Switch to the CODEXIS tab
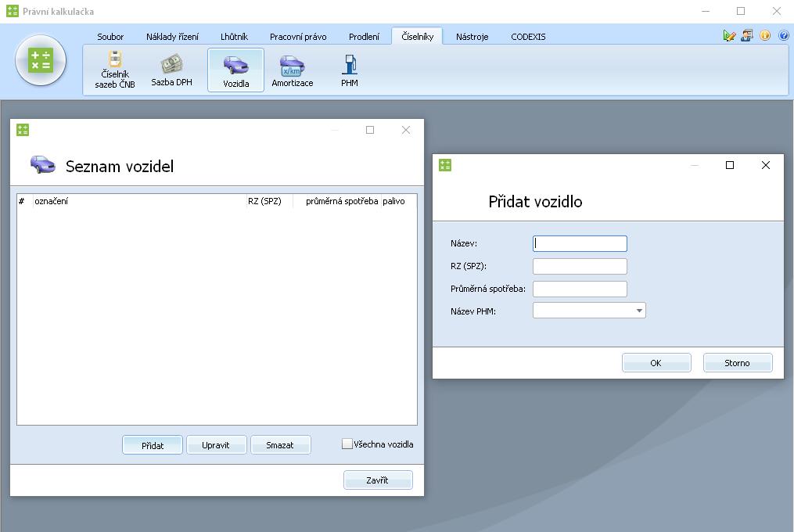Viewport: 794px width, 532px height. 528,37
